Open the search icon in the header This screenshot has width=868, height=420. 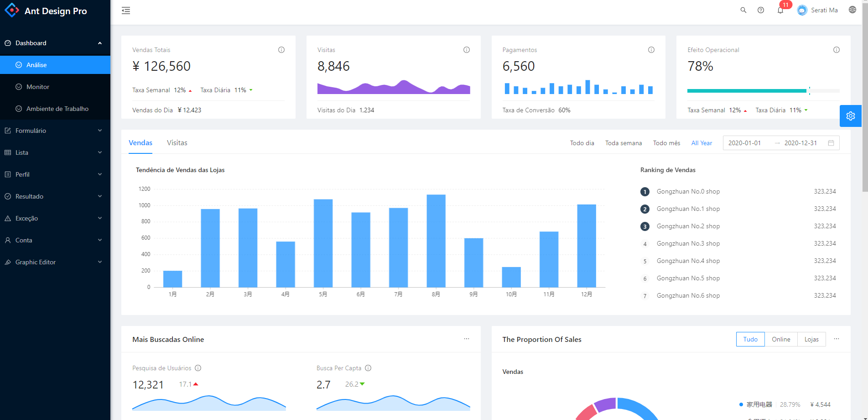click(x=743, y=10)
